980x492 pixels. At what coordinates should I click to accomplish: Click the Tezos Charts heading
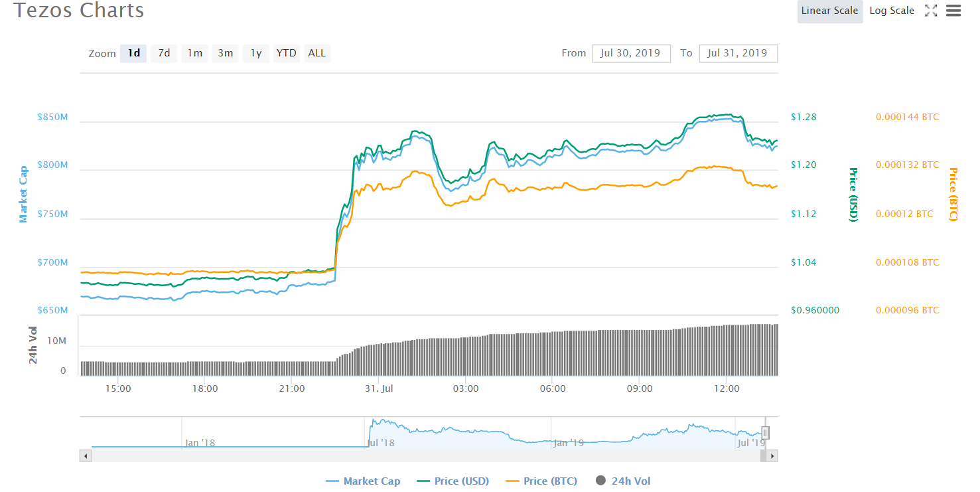[x=79, y=11]
